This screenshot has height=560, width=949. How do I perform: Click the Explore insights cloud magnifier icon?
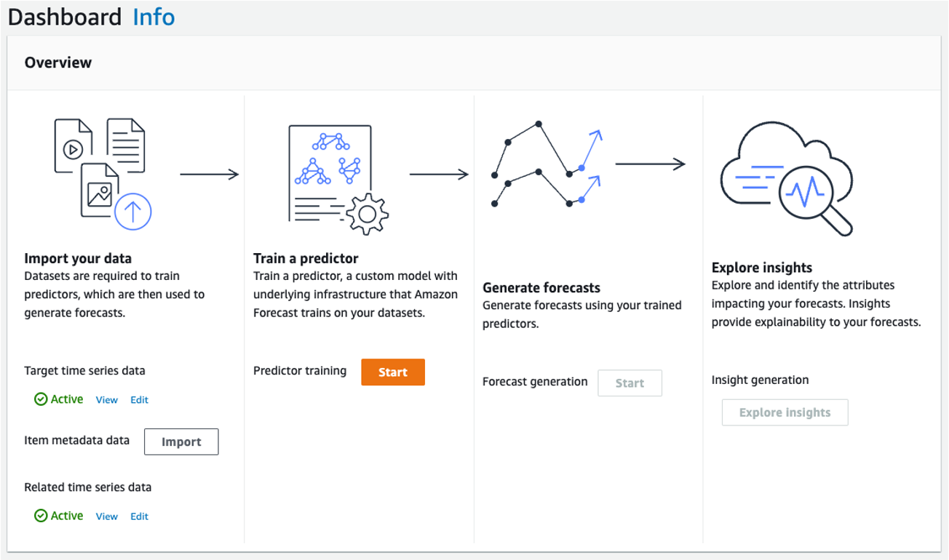(x=786, y=178)
